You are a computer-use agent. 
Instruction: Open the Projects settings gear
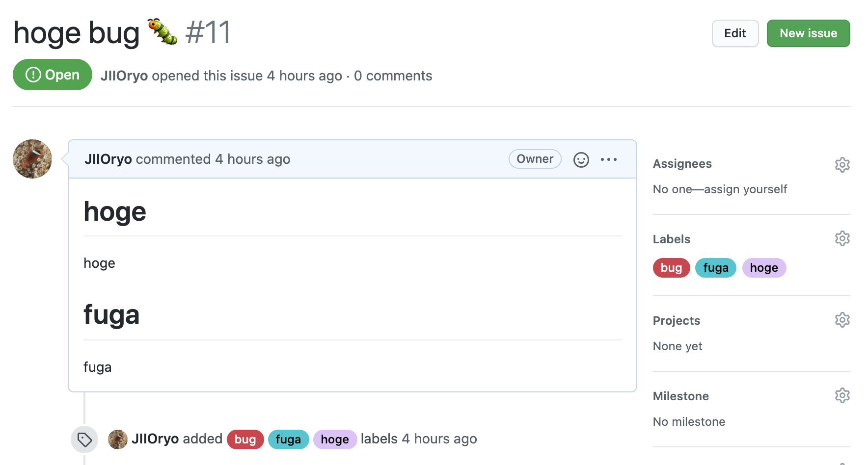coord(842,320)
